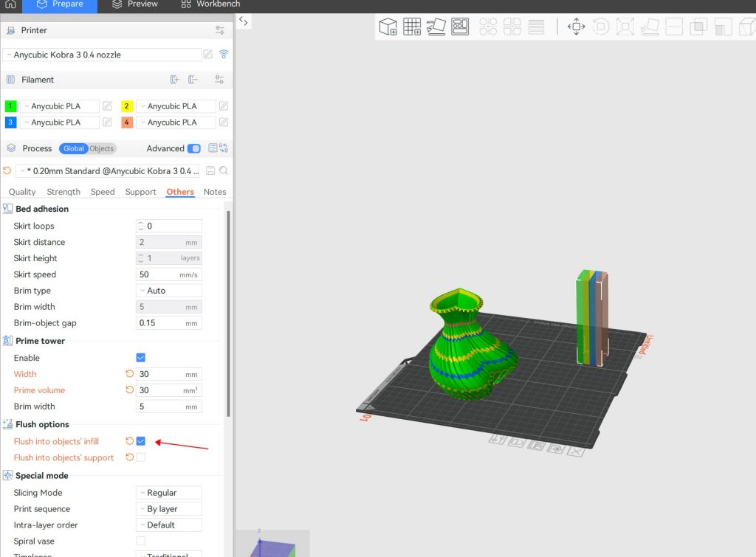Open the Brim type dropdown
Viewport: 756px width, 557px height.
[x=168, y=290]
